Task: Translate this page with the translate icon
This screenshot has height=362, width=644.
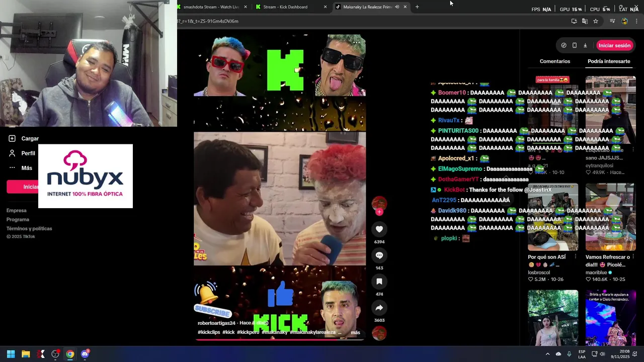Action: pyautogui.click(x=585, y=21)
